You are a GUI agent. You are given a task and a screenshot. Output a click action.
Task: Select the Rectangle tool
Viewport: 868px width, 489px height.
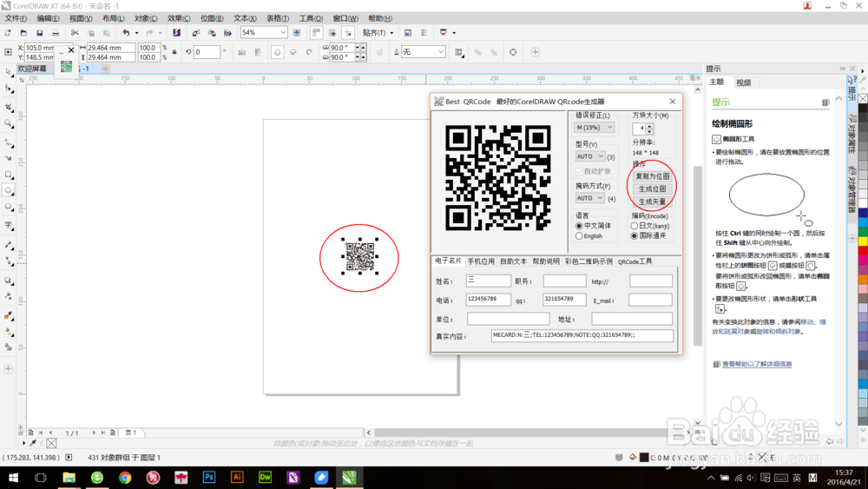[x=9, y=175]
